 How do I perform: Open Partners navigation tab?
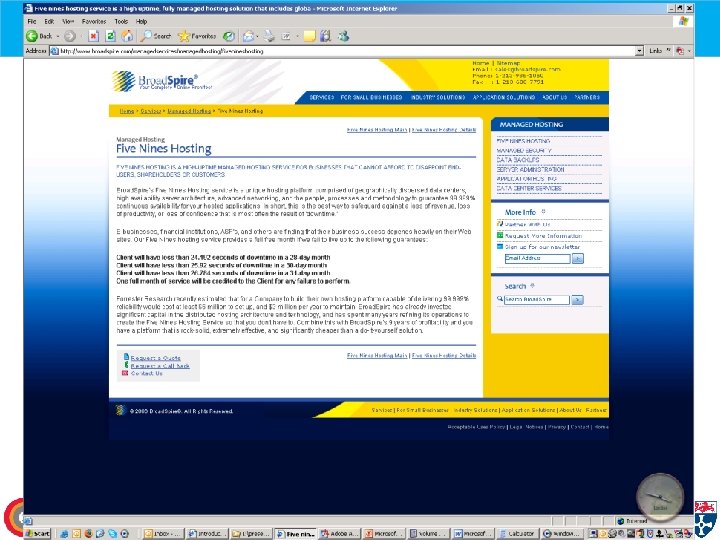(x=587, y=97)
